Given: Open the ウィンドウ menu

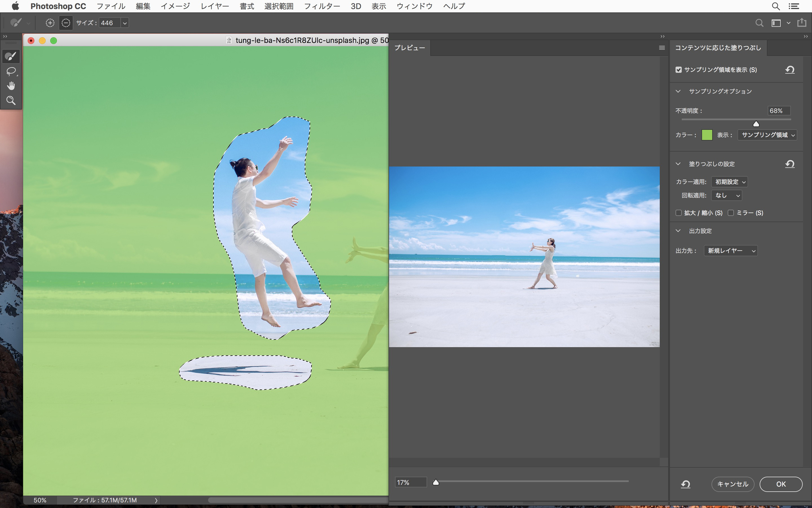Looking at the screenshot, I should coord(414,6).
